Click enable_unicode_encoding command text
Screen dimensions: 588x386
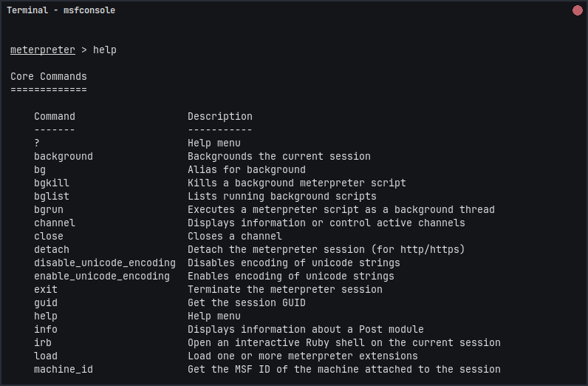click(x=102, y=277)
